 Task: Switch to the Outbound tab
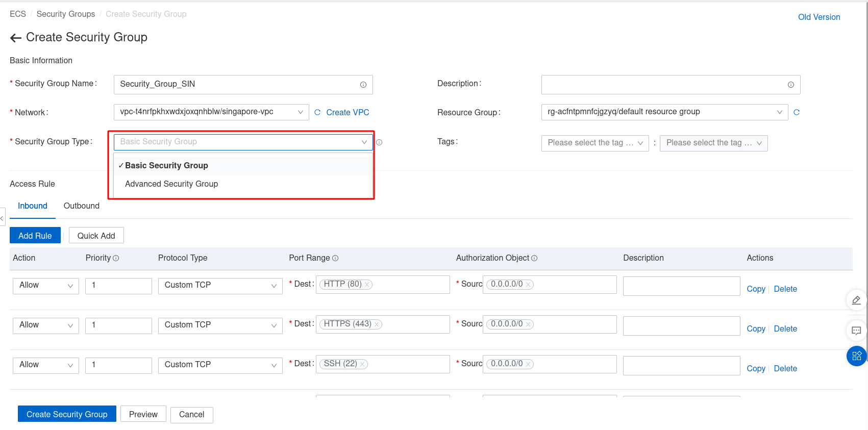click(81, 206)
